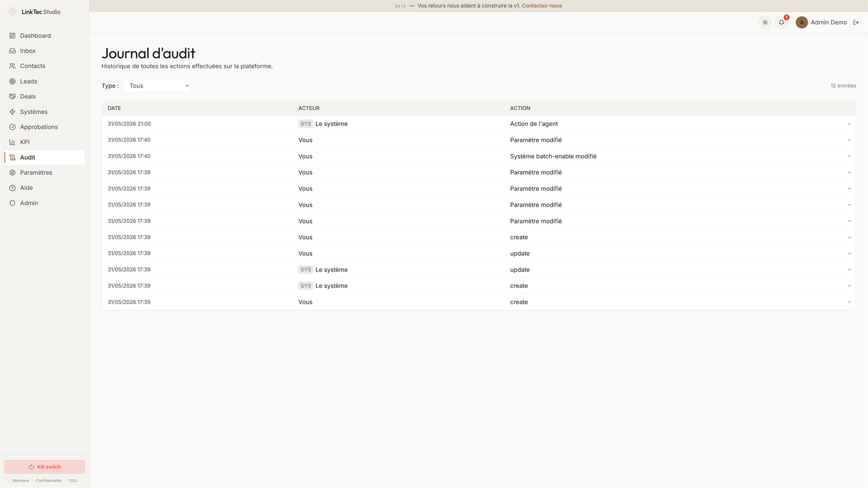Click the Dashboard grid icon

point(12,36)
